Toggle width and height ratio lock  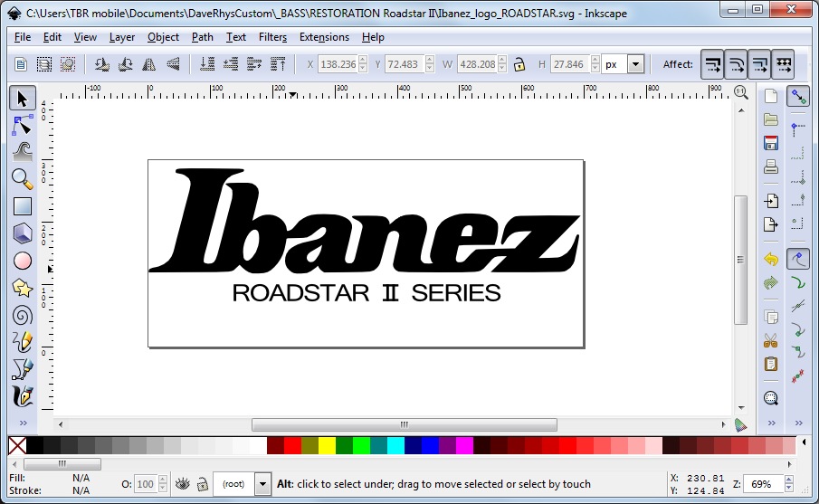coord(519,64)
